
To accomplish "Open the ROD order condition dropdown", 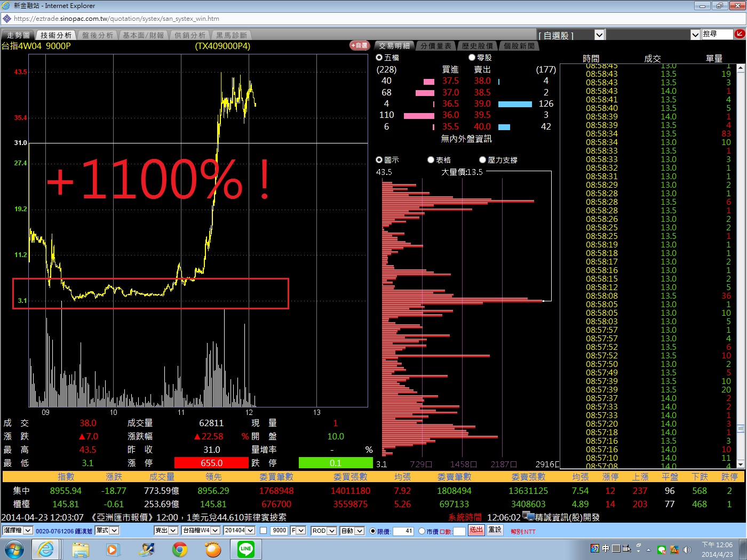I will pos(324,531).
